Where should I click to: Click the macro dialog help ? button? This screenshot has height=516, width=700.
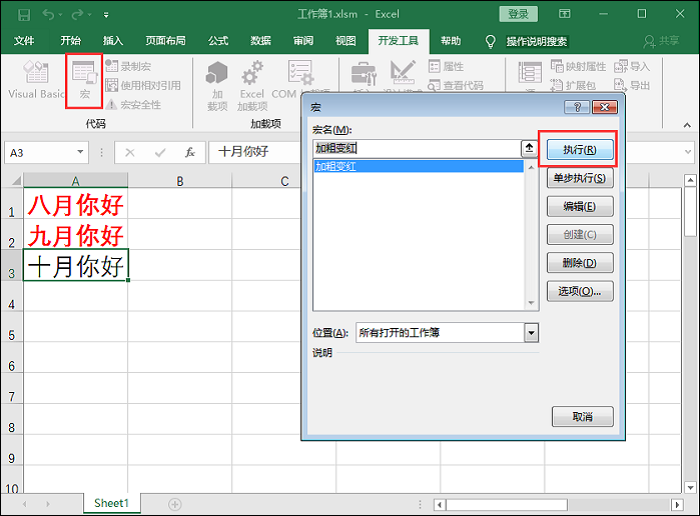(x=577, y=107)
